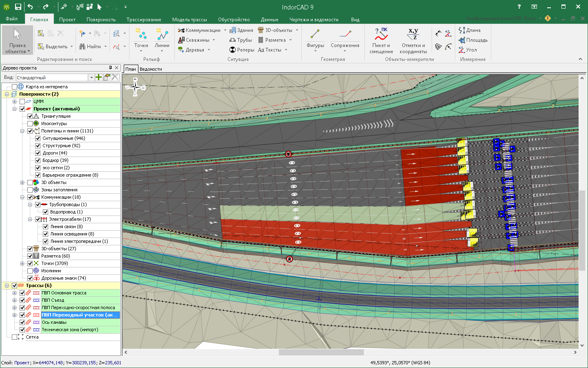The width and height of the screenshot is (588, 368).
Task: Toggle the Изоконтуры checkbox
Action: pyautogui.click(x=30, y=123)
